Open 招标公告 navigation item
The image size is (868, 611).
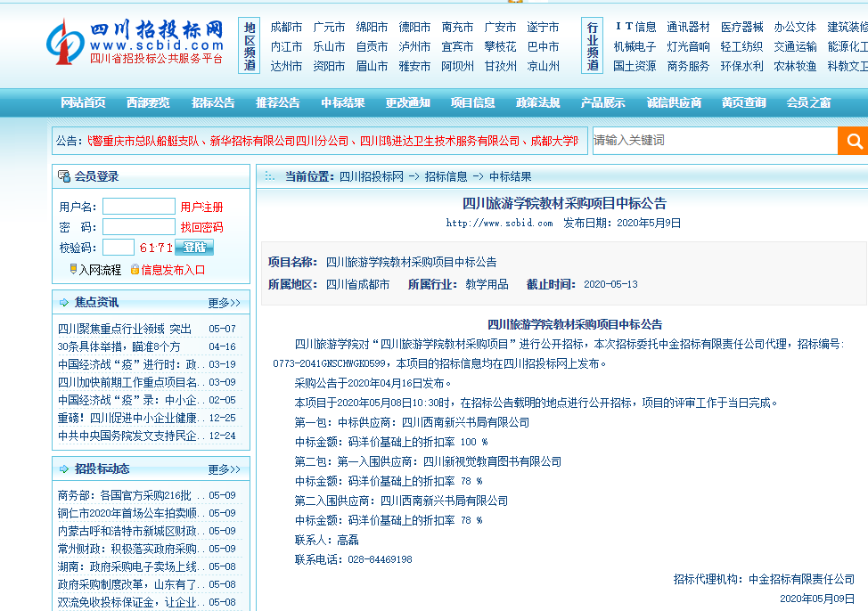tap(213, 102)
